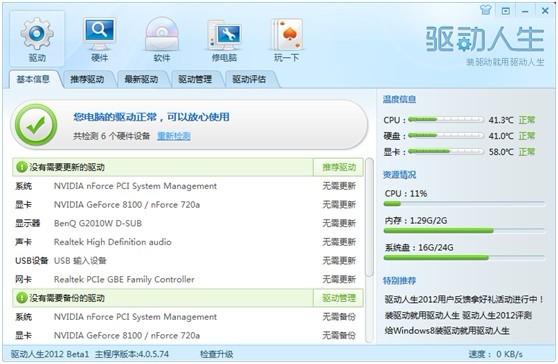Image resolution: width=558 pixels, height=364 pixels.
Task: Click the 系统盘 16G/24G usage bar
Action: coord(464,257)
